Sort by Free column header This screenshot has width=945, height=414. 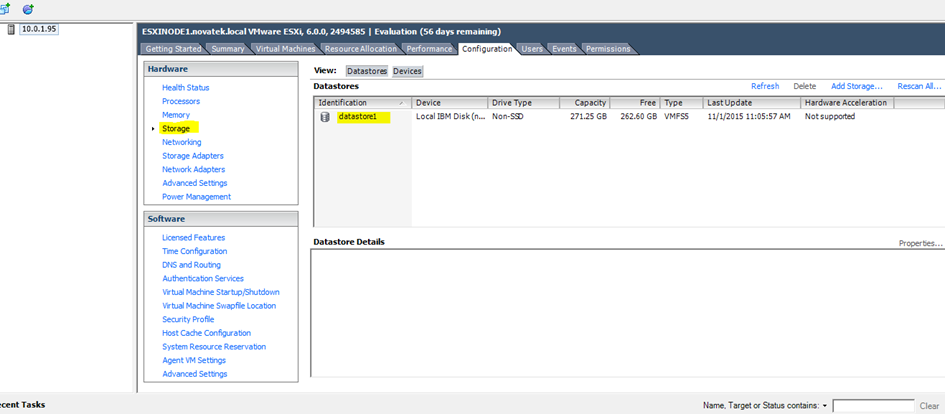tap(635, 103)
